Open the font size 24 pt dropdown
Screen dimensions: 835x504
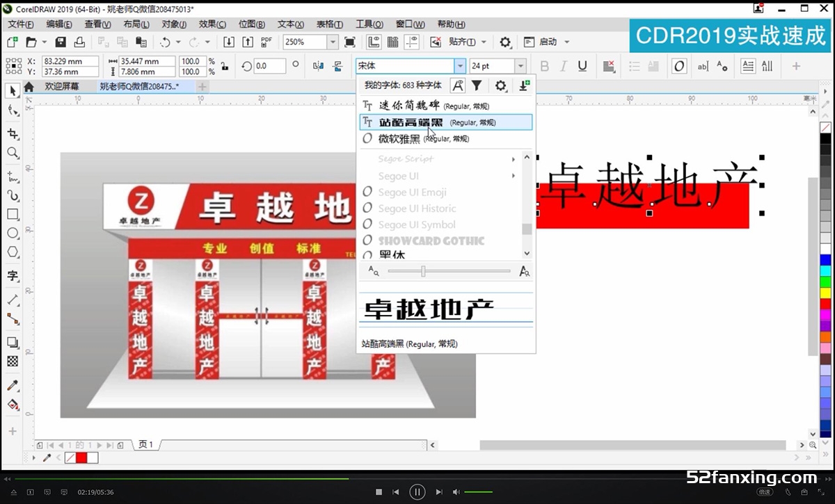[x=520, y=66]
